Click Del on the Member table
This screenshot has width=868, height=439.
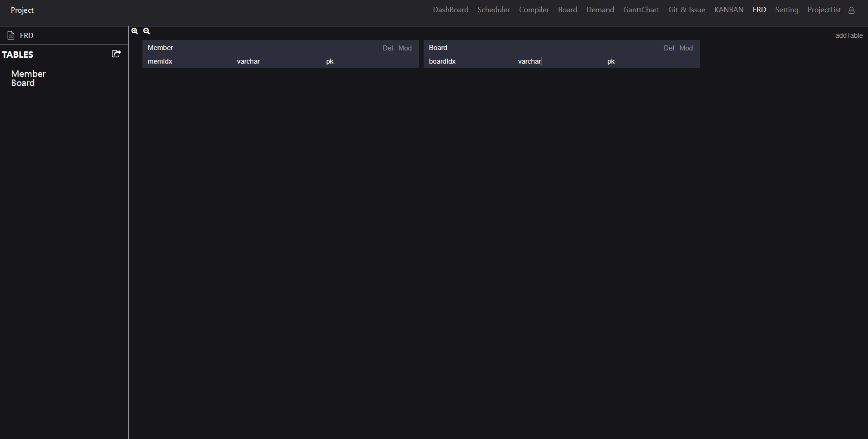[x=388, y=48]
